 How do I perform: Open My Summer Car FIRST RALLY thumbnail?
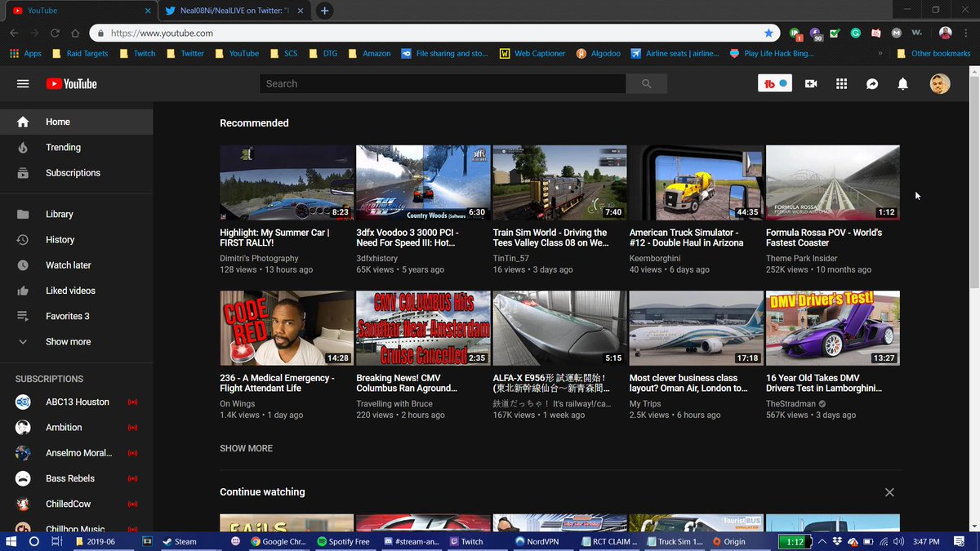pos(287,183)
